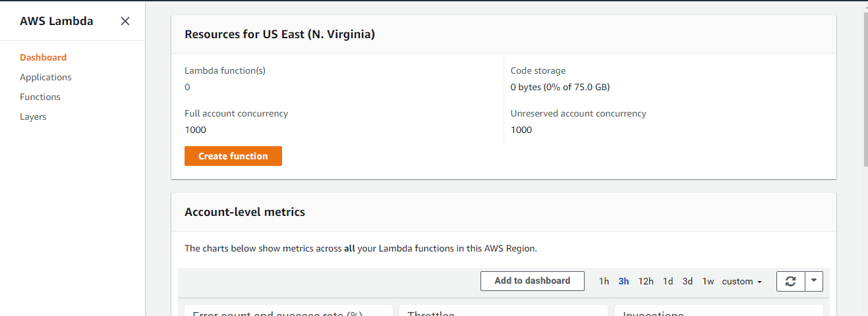Navigate to Functions in the sidebar
Viewport: 868px width, 316px height.
(x=40, y=97)
